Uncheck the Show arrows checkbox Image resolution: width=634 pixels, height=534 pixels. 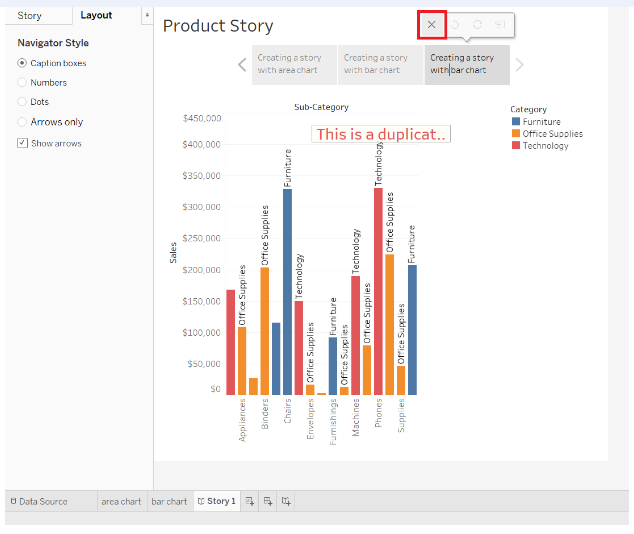pyautogui.click(x=23, y=143)
